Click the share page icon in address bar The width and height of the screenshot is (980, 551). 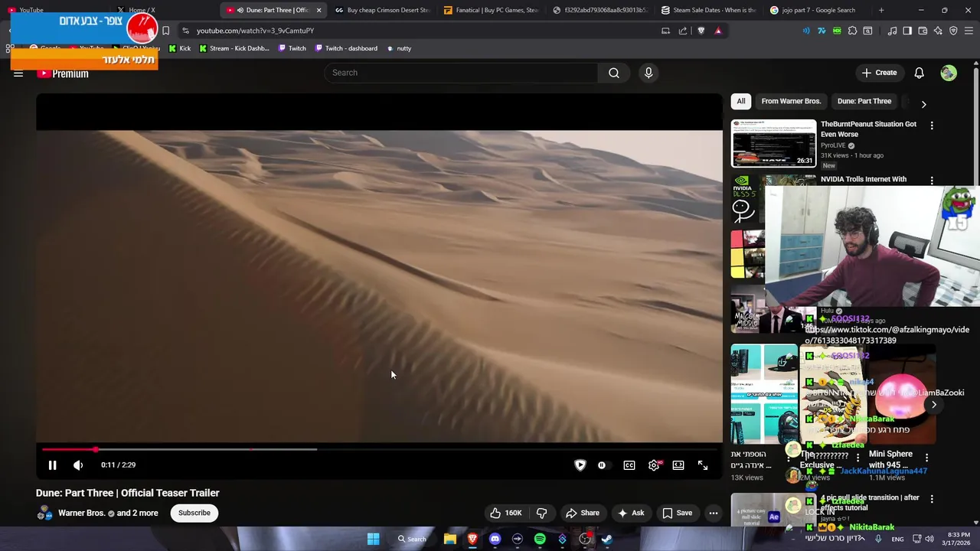click(x=683, y=31)
